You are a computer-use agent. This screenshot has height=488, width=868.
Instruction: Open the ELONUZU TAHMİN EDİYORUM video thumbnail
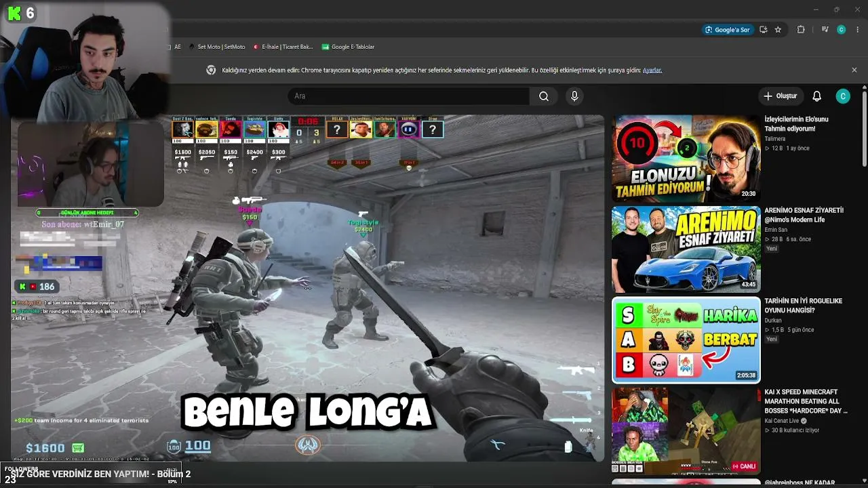686,159
